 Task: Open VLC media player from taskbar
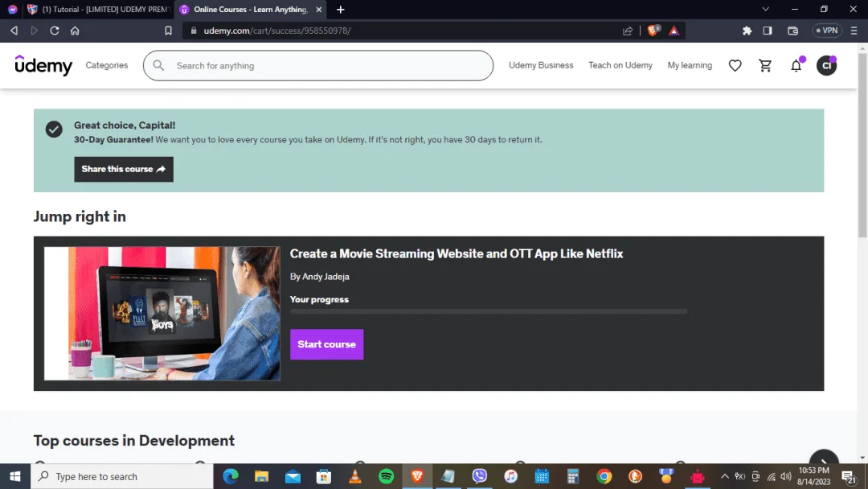(x=355, y=476)
